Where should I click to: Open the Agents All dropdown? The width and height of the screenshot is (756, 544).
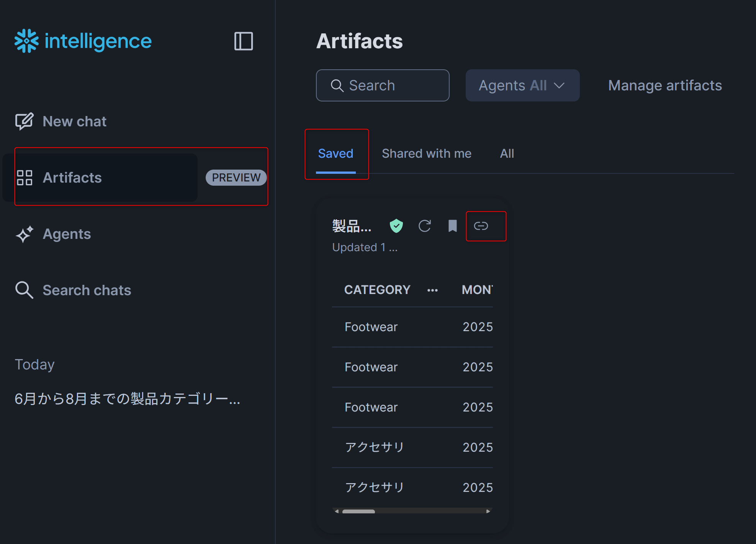point(522,85)
